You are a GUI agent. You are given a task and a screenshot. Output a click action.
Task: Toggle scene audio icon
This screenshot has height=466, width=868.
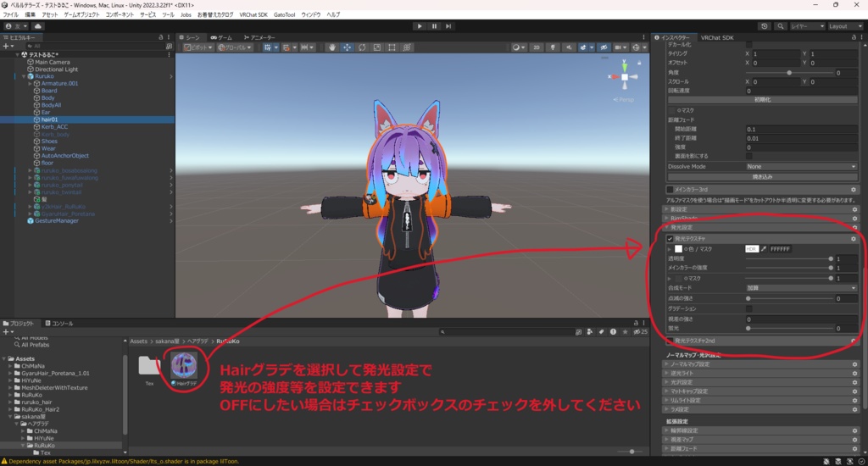tap(569, 47)
